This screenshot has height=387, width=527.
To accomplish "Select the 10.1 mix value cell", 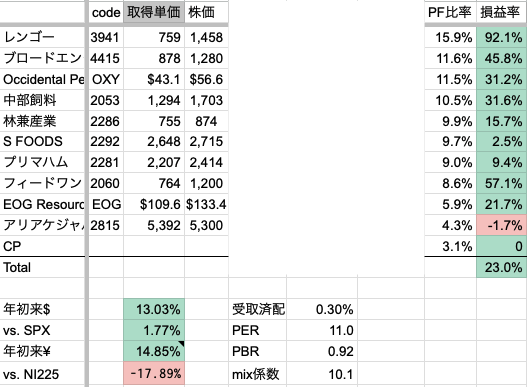I will point(322,374).
